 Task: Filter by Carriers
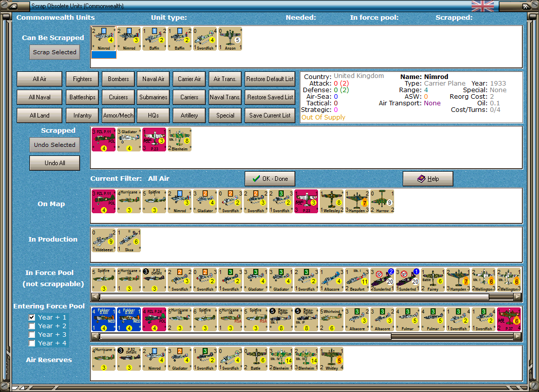coord(189,97)
